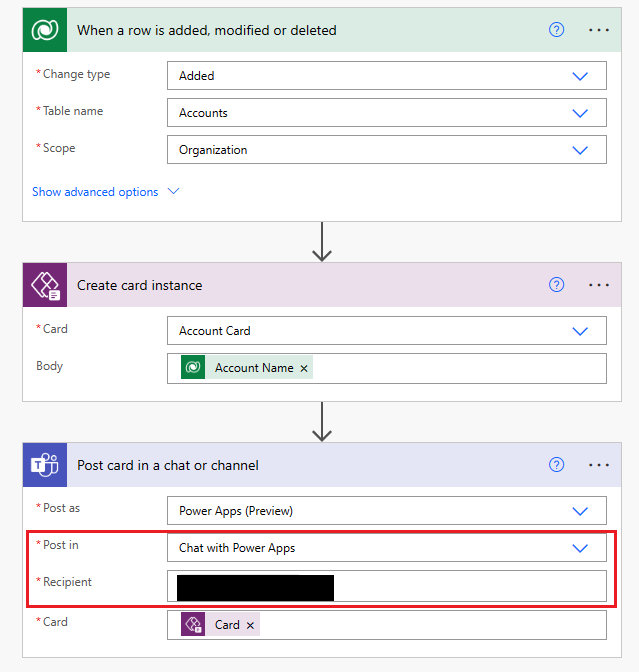Click the Dataverse icon in Account Name token
This screenshot has height=672, width=639.
tap(193, 367)
